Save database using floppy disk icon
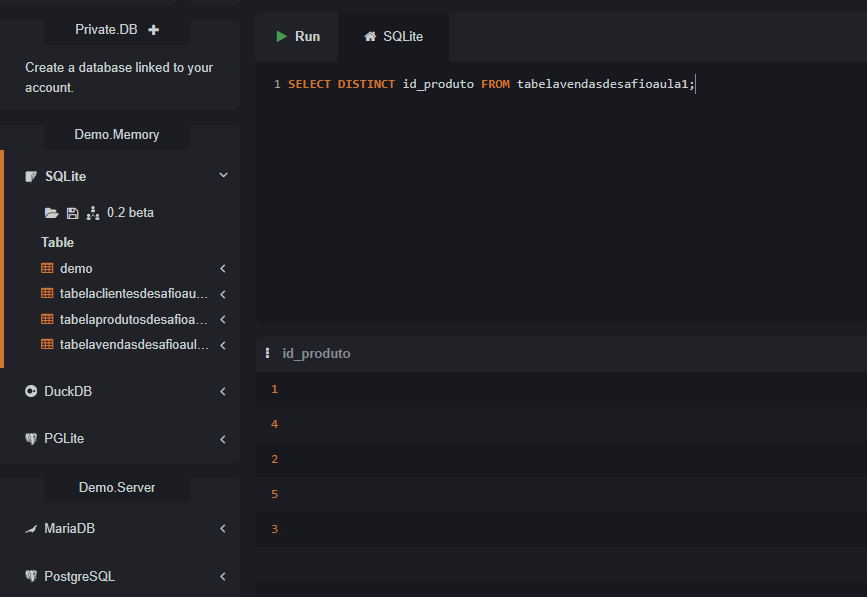 72,213
